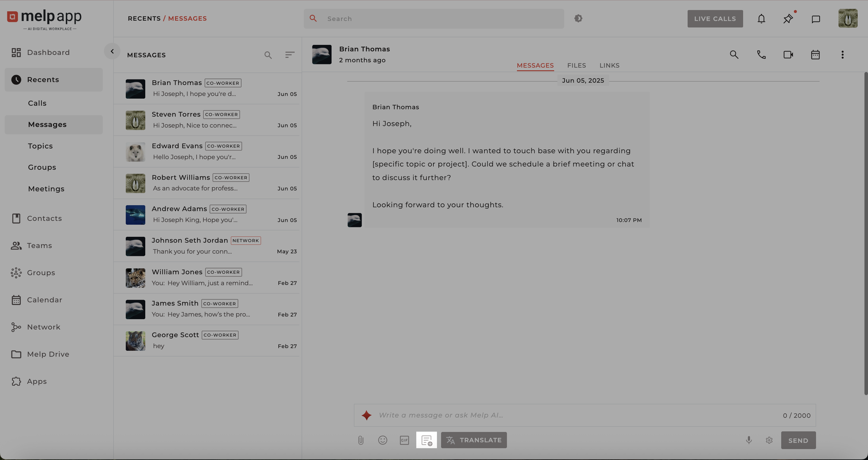Switch to the Links tab
Image resolution: width=868 pixels, height=460 pixels.
tap(609, 65)
